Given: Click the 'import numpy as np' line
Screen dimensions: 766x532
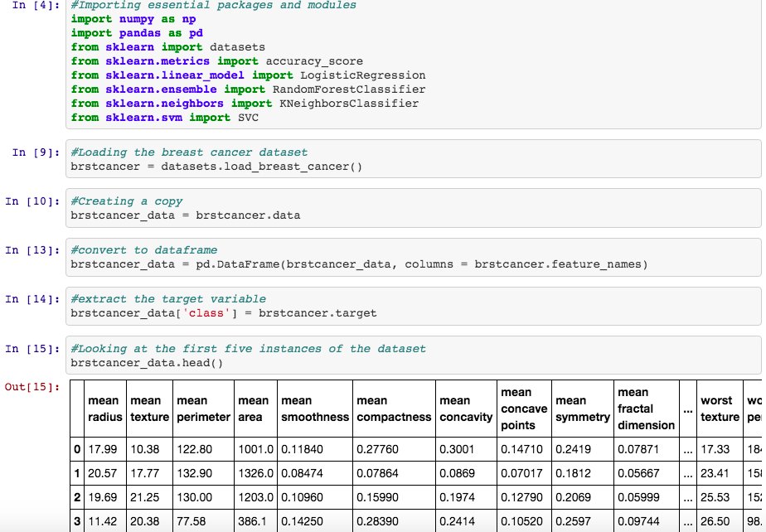Looking at the screenshot, I should click(x=133, y=19).
